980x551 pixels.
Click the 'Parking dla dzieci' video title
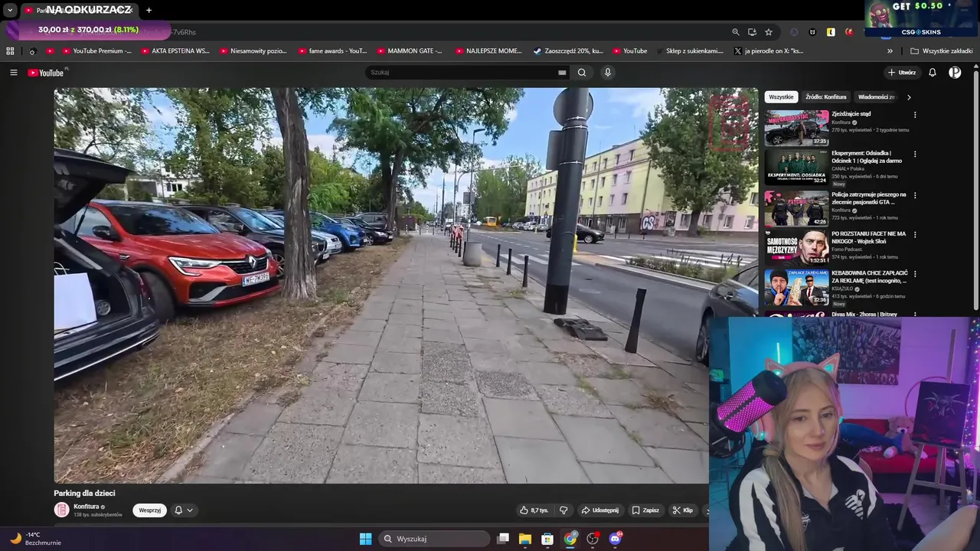(84, 494)
